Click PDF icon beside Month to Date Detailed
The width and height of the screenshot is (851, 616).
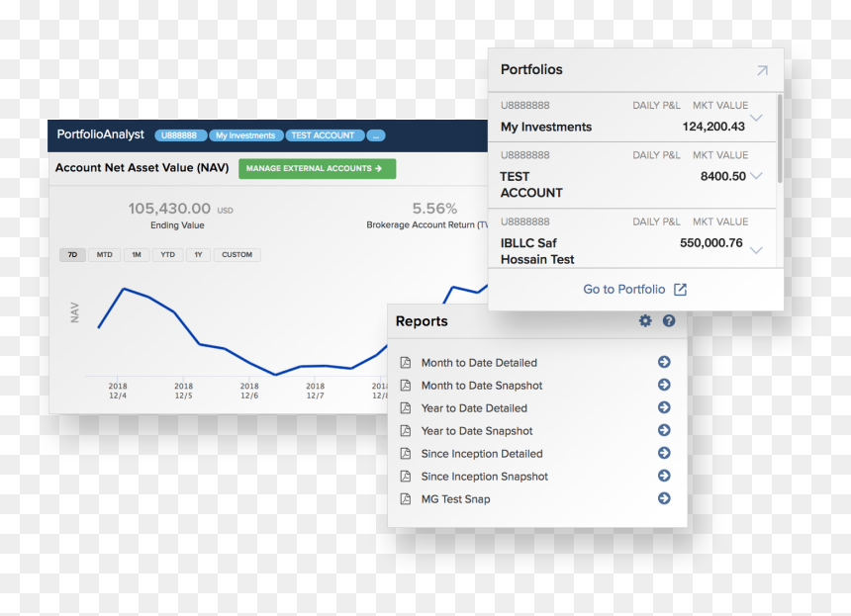coord(406,363)
